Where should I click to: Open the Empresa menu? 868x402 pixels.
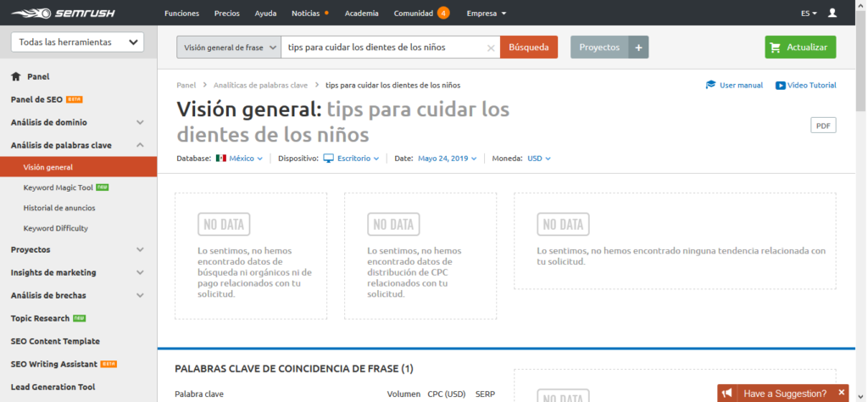click(486, 14)
